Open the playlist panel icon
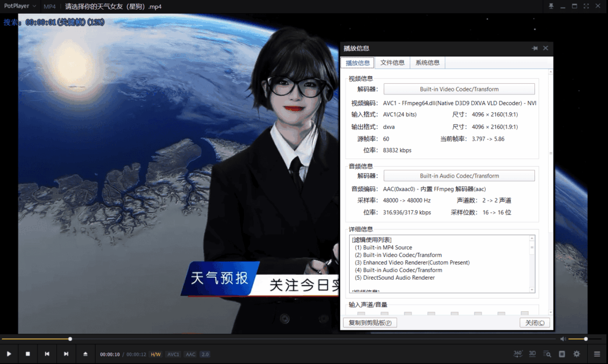 click(562, 354)
